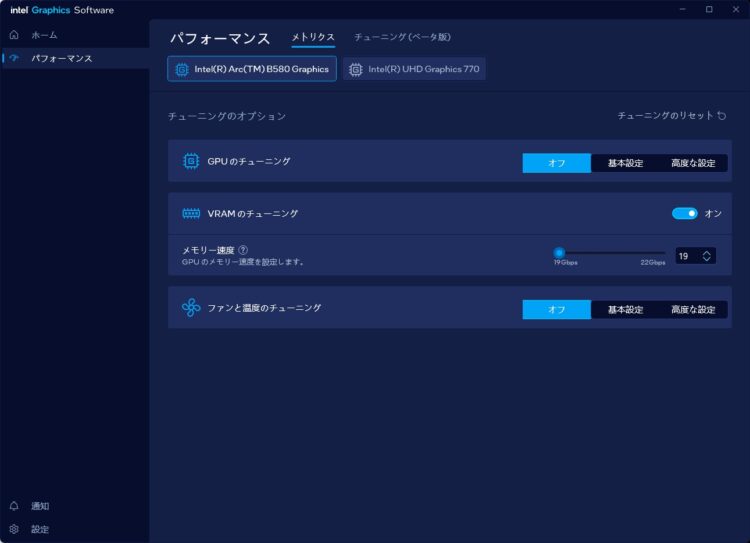Click the performance gauge sidebar icon

click(x=14, y=58)
